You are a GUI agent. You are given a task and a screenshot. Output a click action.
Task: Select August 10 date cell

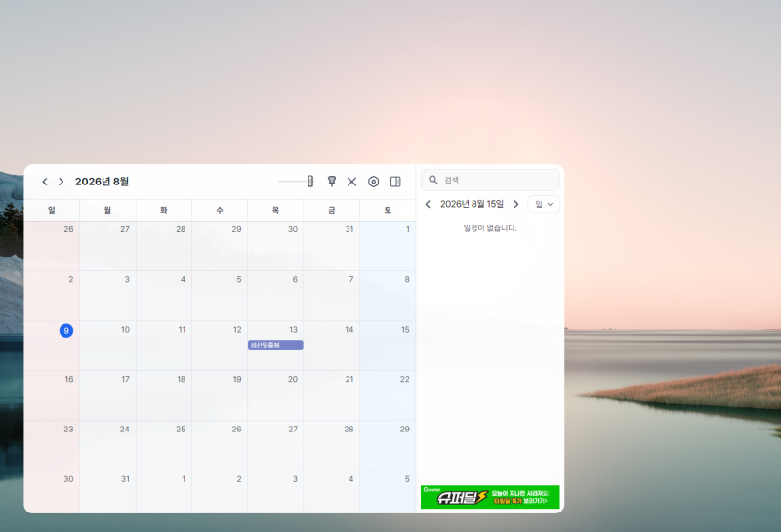click(x=107, y=346)
